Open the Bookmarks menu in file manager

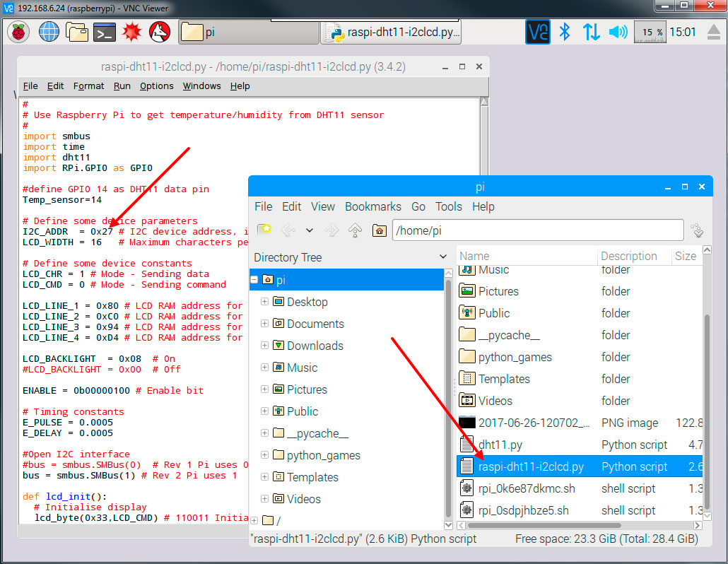click(x=372, y=206)
